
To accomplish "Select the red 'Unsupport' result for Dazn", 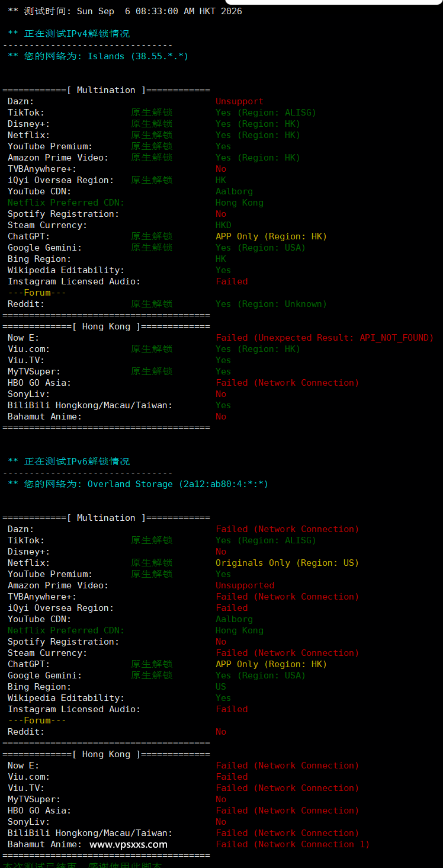I will tap(239, 101).
